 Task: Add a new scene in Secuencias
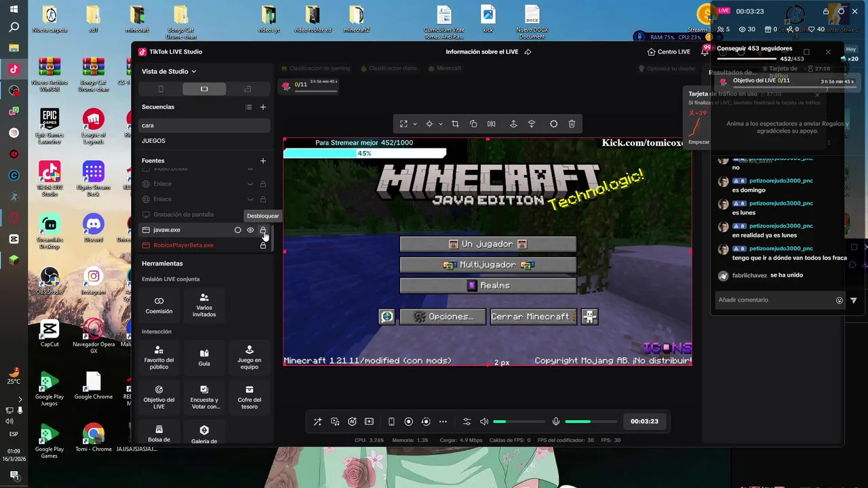pos(263,107)
